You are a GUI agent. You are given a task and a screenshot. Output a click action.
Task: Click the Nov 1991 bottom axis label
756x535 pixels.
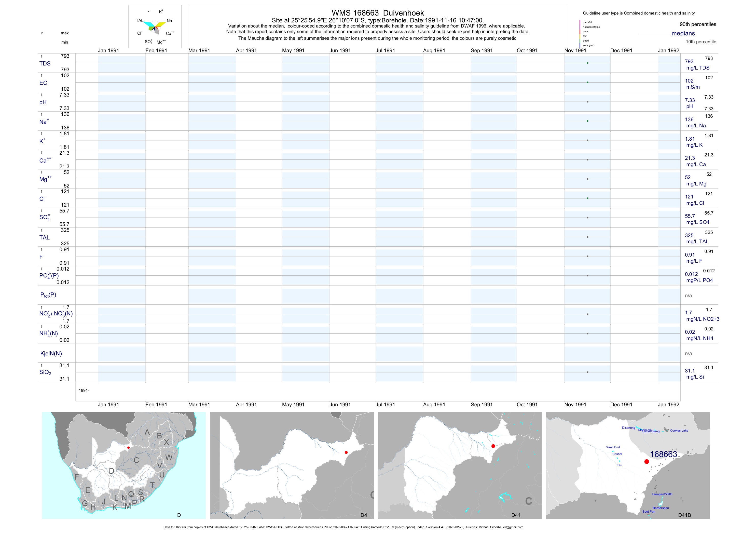pyautogui.click(x=575, y=405)
